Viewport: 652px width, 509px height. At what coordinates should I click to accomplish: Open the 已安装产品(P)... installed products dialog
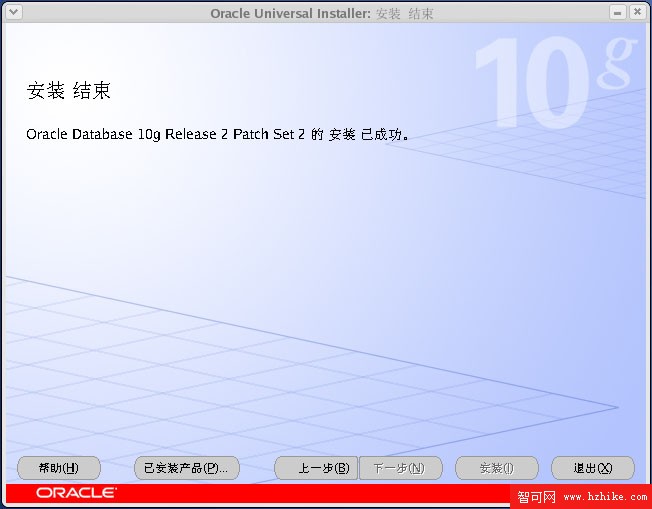click(x=187, y=468)
